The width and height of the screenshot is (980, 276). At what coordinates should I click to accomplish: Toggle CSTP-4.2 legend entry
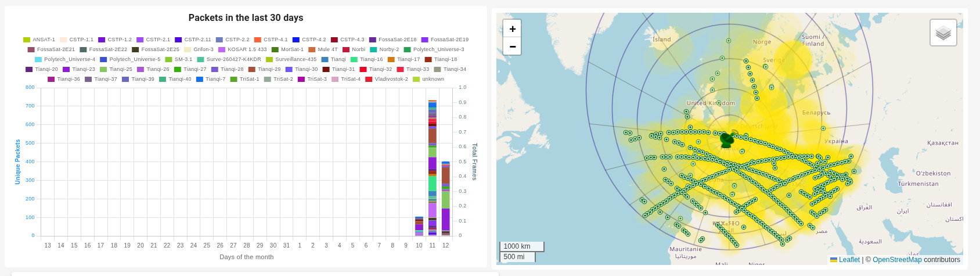click(309, 40)
